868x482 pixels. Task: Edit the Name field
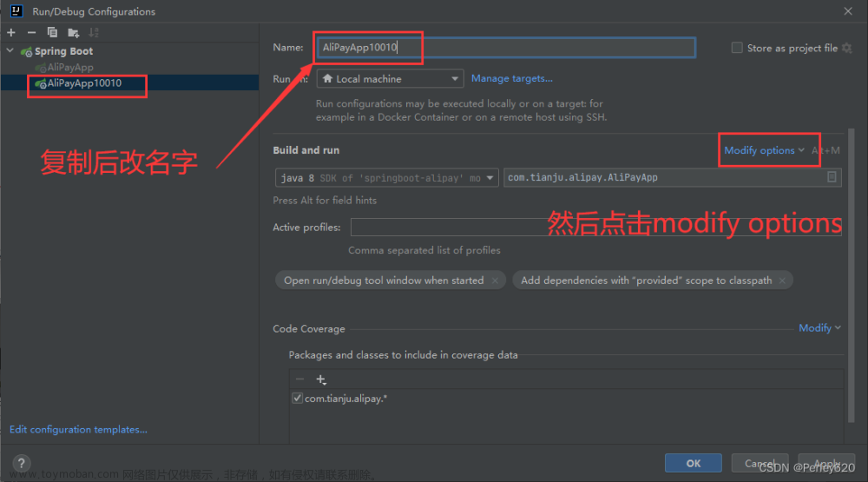tap(506, 48)
